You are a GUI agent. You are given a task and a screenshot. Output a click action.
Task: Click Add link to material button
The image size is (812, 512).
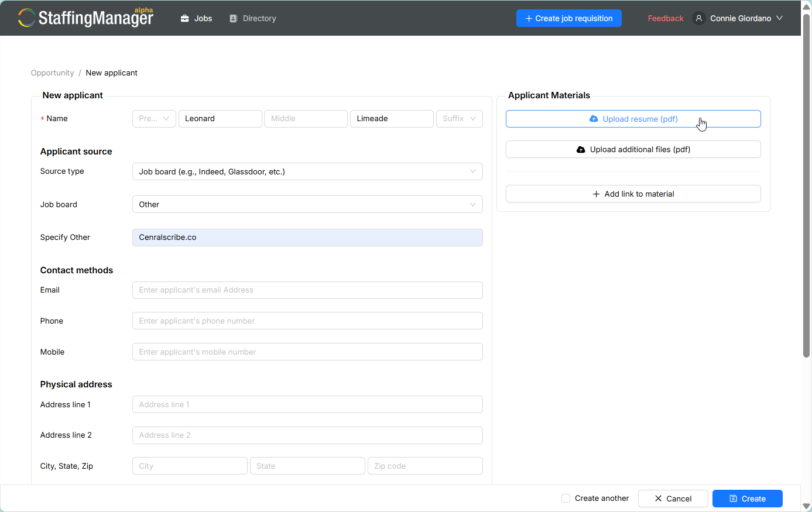point(633,194)
